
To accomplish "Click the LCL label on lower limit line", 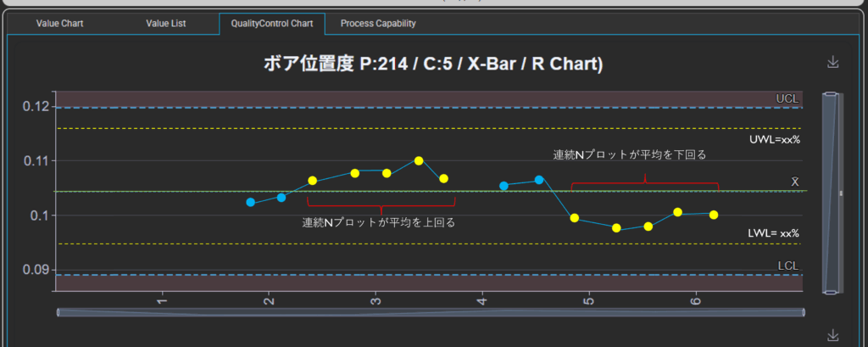I will pyautogui.click(x=788, y=266).
